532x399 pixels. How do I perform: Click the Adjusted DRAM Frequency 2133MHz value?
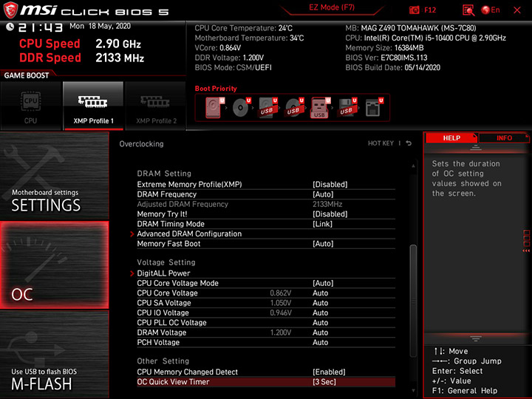[327, 204]
